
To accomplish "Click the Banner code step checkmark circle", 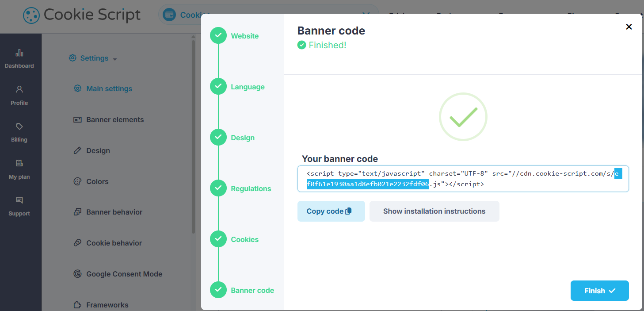I will click(218, 290).
